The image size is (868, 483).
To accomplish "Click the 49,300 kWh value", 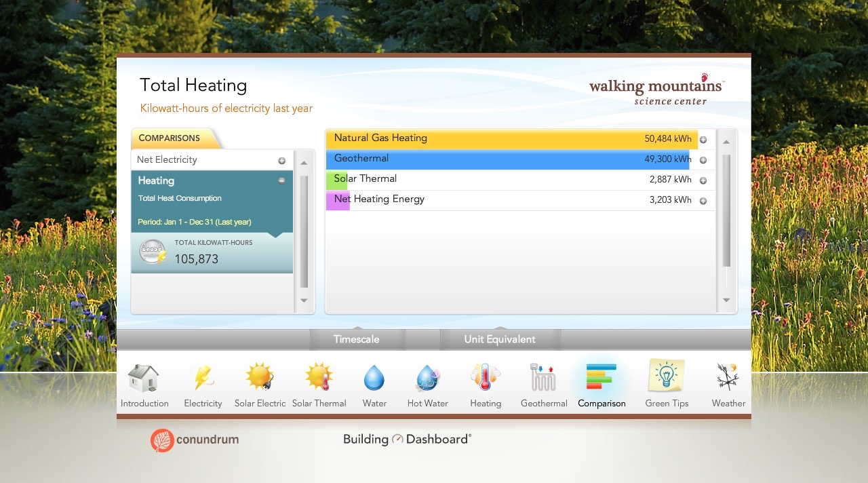I will click(x=668, y=159).
